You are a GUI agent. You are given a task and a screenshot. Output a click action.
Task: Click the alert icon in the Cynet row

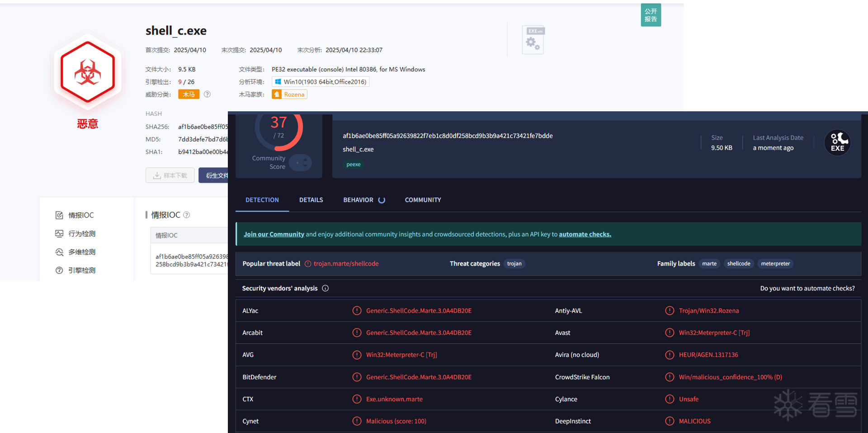point(357,421)
